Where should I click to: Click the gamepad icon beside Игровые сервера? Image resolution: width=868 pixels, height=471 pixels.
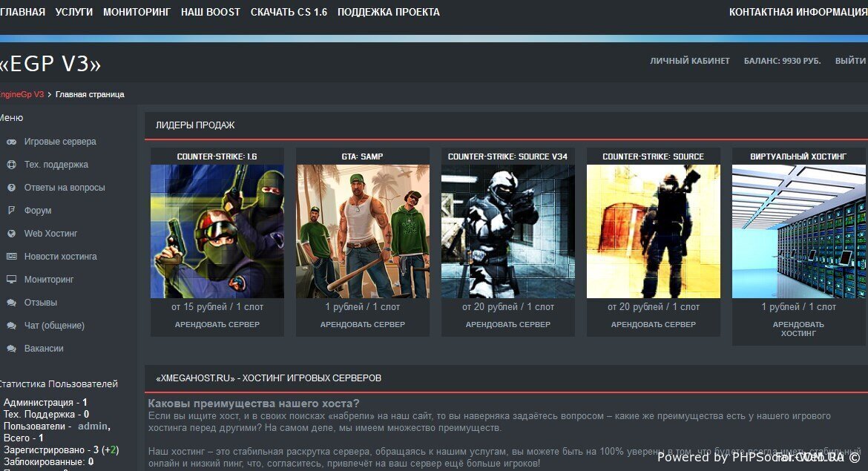coord(11,142)
